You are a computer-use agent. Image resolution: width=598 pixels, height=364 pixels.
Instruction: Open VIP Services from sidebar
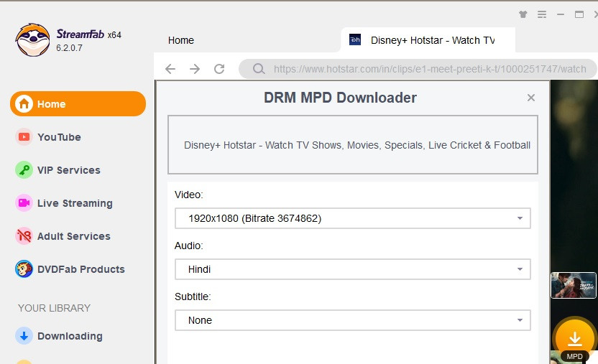point(68,170)
